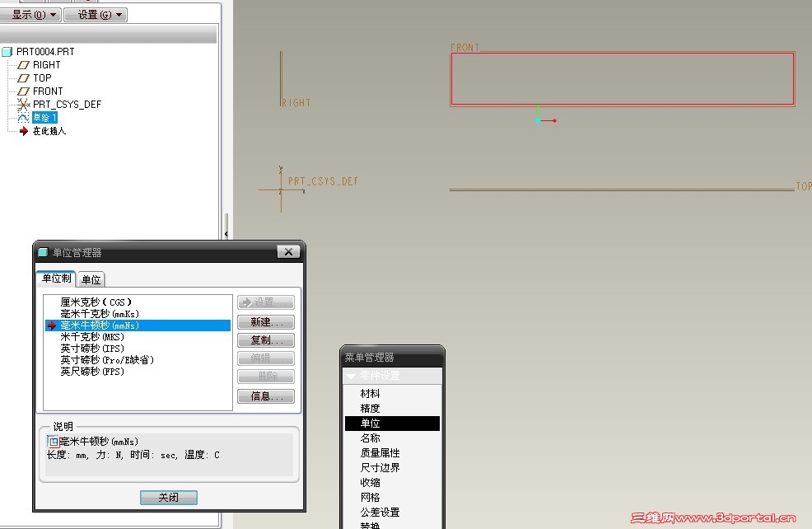Click the FRONT datum label in viewport
This screenshot has height=529, width=812.
(464, 47)
